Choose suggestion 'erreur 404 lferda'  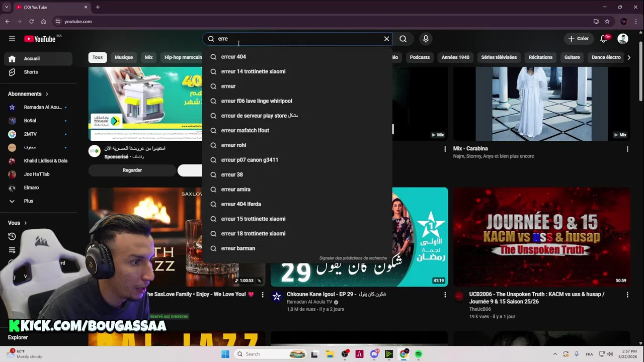(x=297, y=204)
